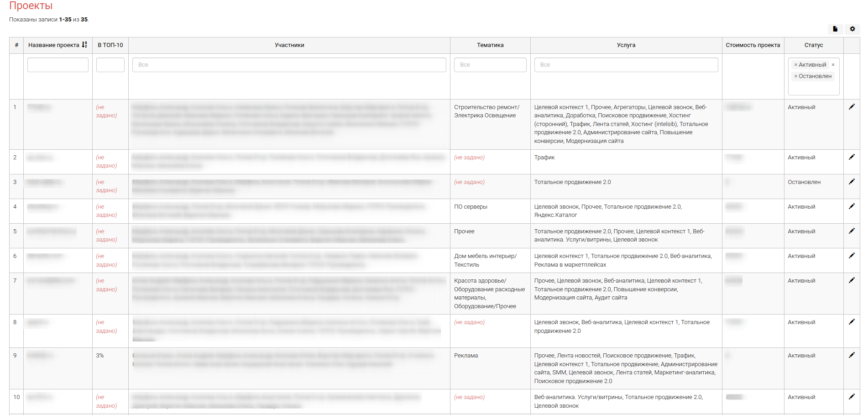Screen dimensions: 868x415
Task: Click the В ТОП-10 filter text field
Action: tap(110, 65)
